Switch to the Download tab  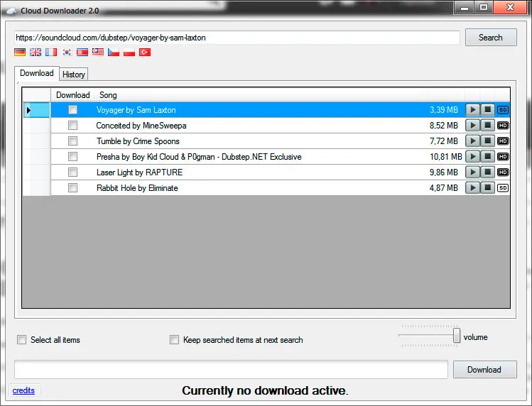click(37, 73)
